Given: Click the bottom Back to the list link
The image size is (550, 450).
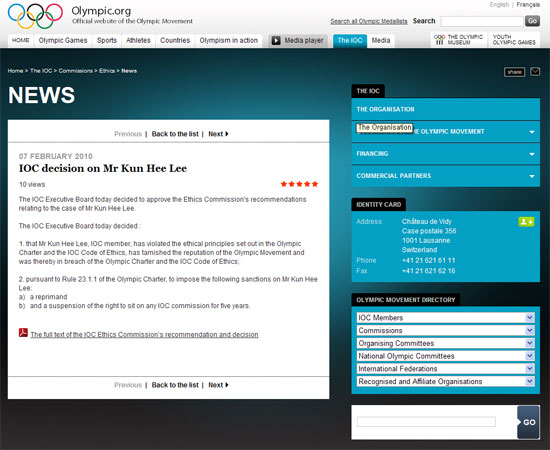Looking at the screenshot, I should pos(175,385).
